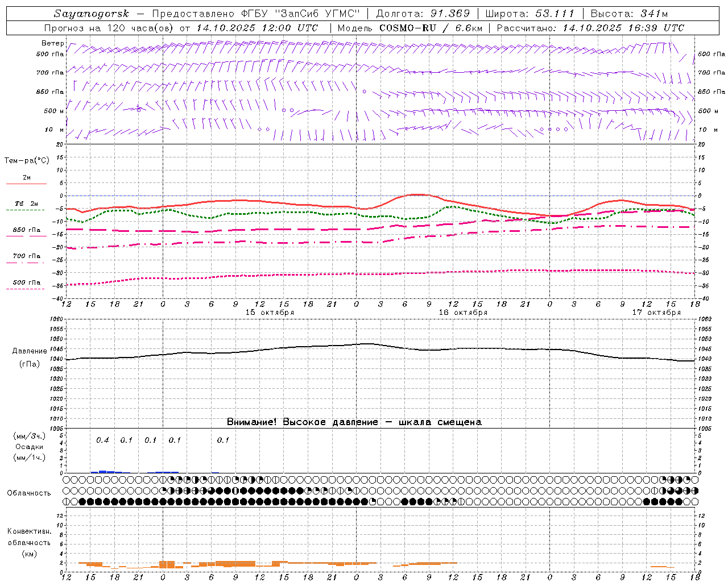Click the Прогноз на 120 часа(ов) text

point(109,28)
